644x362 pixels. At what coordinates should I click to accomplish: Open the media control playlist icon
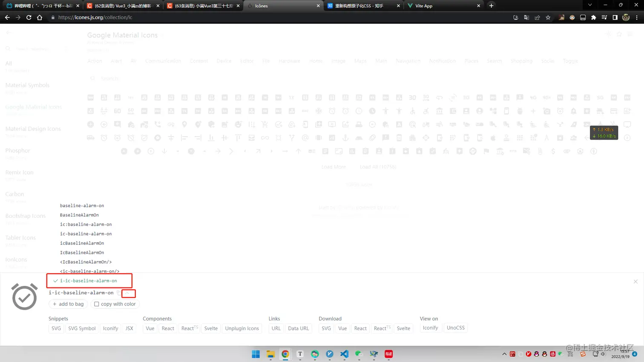(x=604, y=17)
